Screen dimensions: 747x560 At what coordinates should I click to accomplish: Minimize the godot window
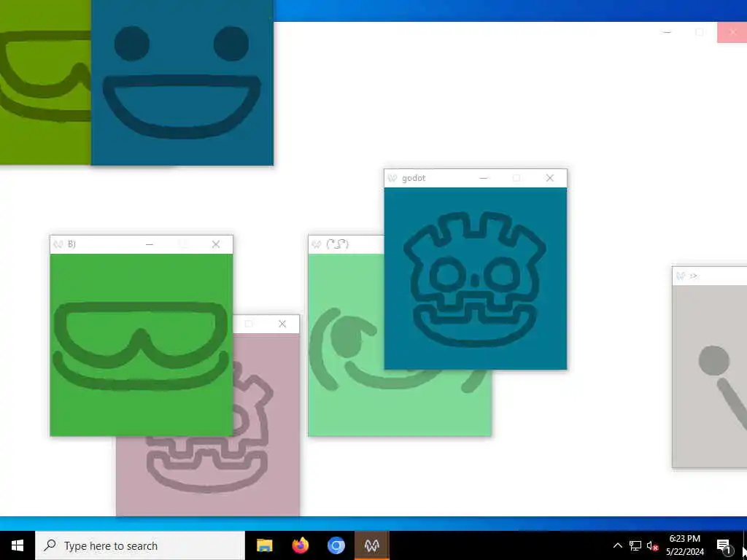coord(484,178)
